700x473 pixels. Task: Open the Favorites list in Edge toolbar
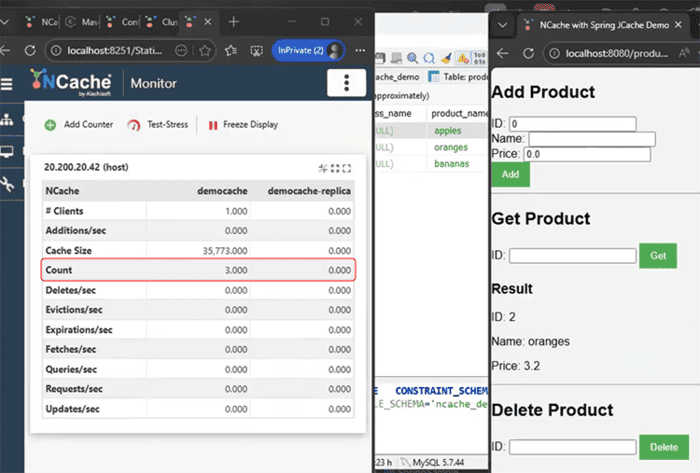click(x=231, y=51)
